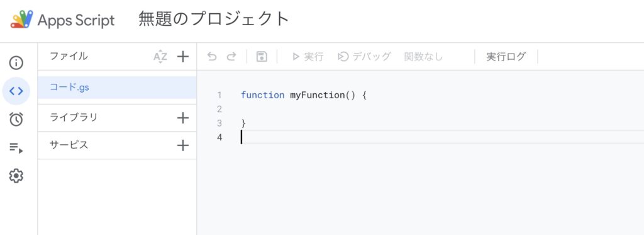Select the Editor code brackets icon

pyautogui.click(x=16, y=91)
